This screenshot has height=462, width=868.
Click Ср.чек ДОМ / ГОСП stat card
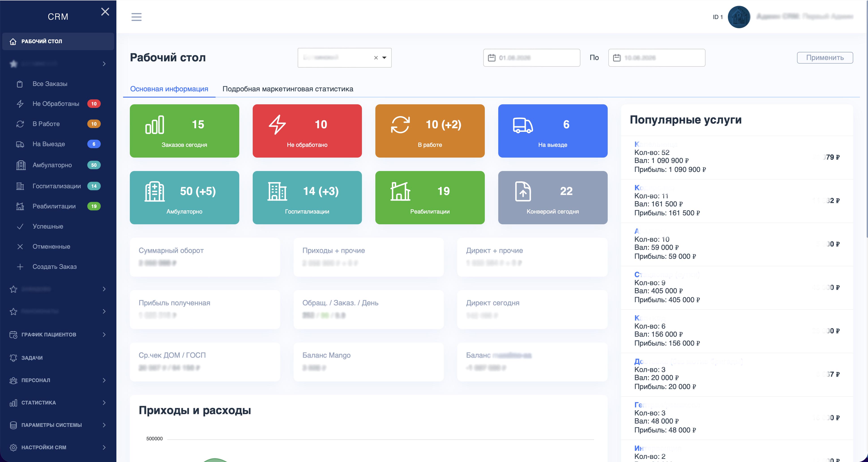205,362
